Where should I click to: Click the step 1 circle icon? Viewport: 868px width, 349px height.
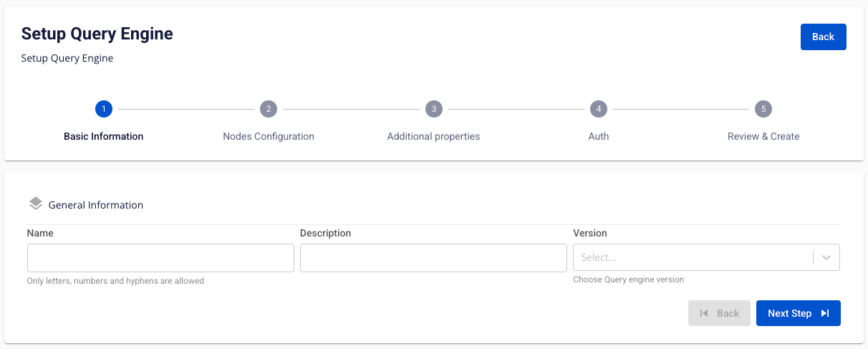pyautogui.click(x=103, y=109)
